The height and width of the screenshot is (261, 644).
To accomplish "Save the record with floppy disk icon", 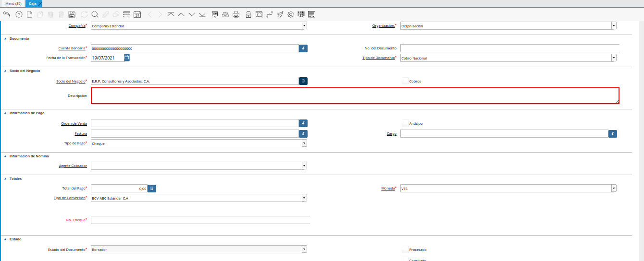I will [x=72, y=14].
